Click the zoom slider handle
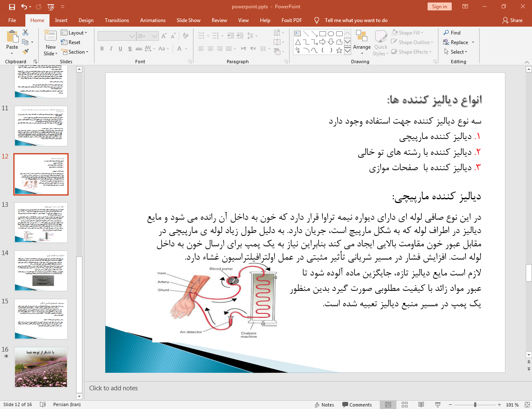The height and width of the screenshot is (409, 532). pyautogui.click(x=475, y=404)
